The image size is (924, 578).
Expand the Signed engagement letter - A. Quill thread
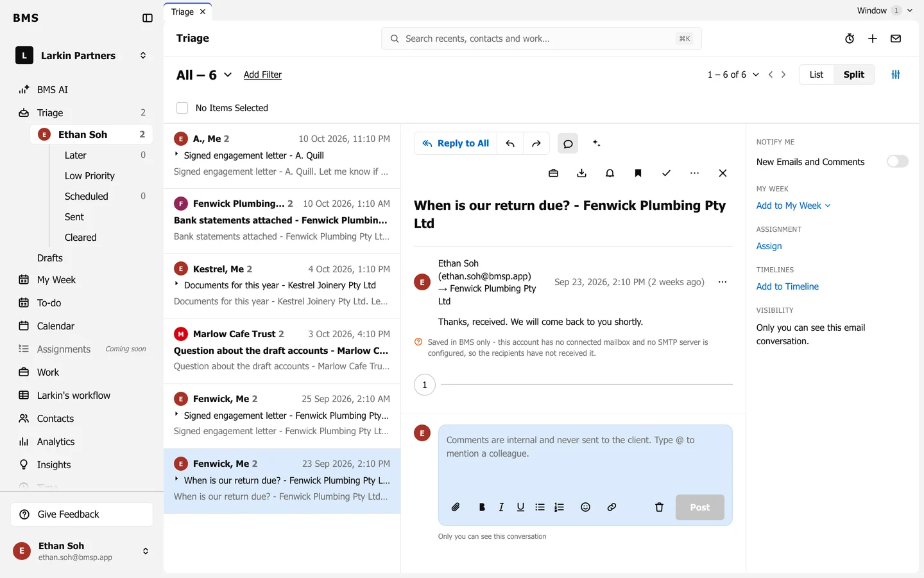tap(176, 155)
